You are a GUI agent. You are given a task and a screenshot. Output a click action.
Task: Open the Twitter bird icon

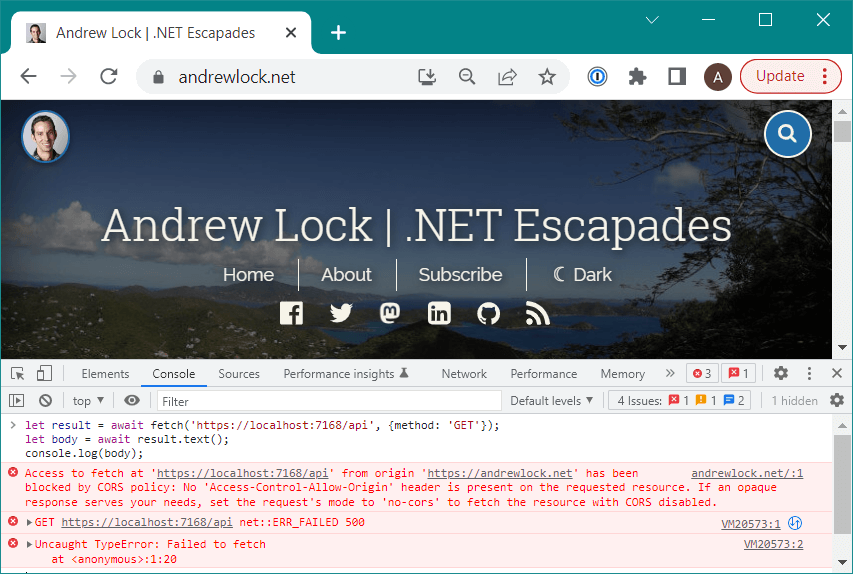pos(341,314)
